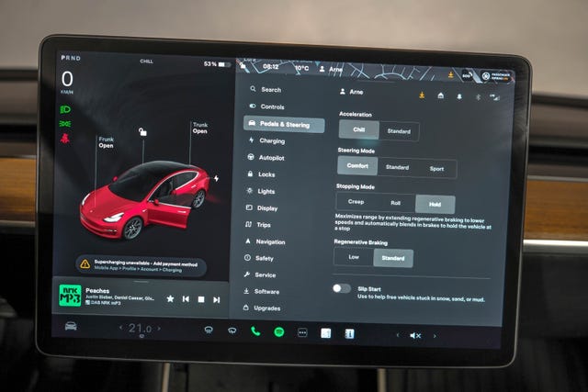Tap the Frunk Open label

tap(107, 142)
